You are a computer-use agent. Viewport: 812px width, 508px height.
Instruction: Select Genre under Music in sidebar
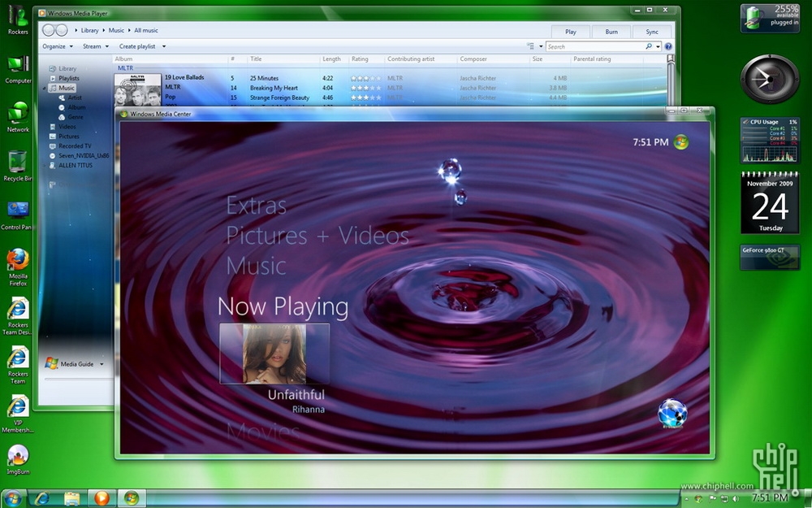coord(75,117)
